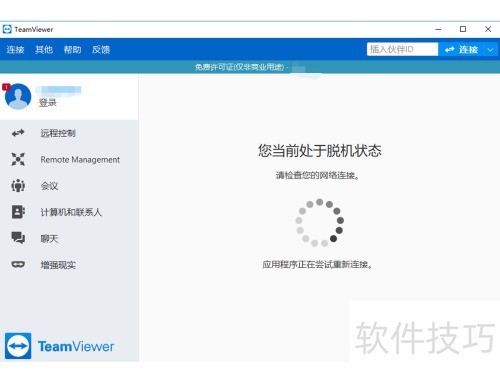
Task: Click the remote control arrows icon
Action: [x=18, y=133]
